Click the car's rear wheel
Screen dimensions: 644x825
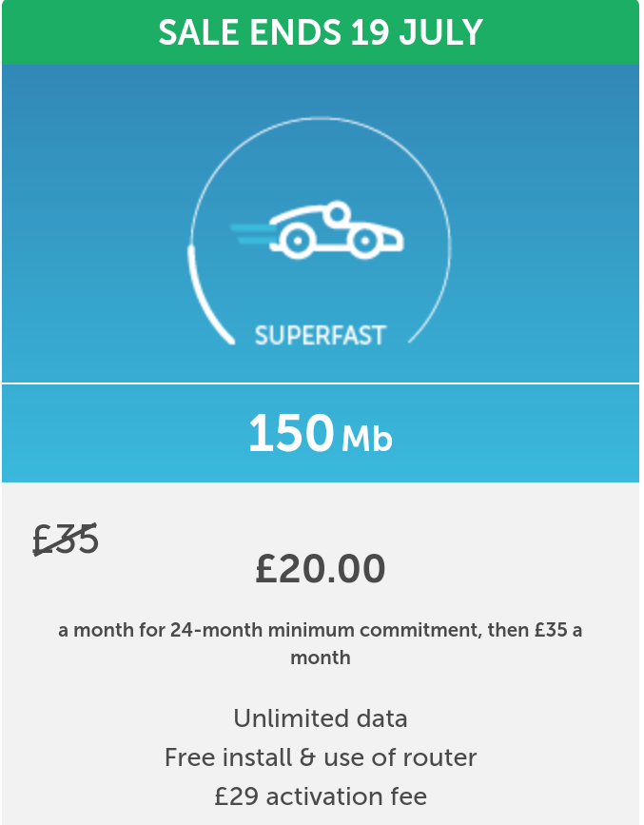298,241
